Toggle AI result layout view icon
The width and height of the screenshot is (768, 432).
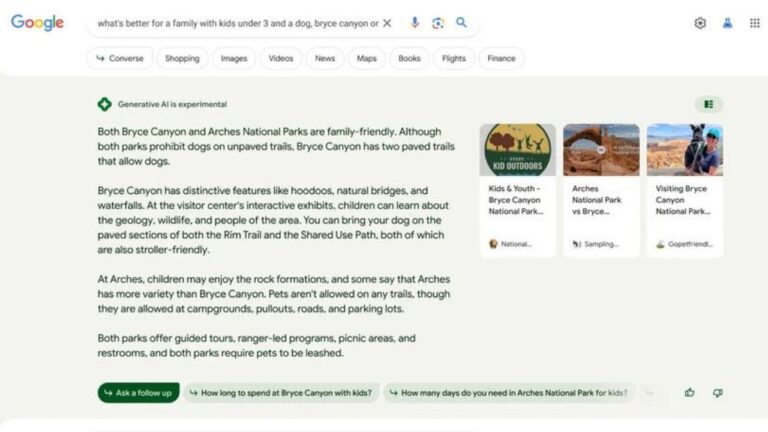click(708, 104)
